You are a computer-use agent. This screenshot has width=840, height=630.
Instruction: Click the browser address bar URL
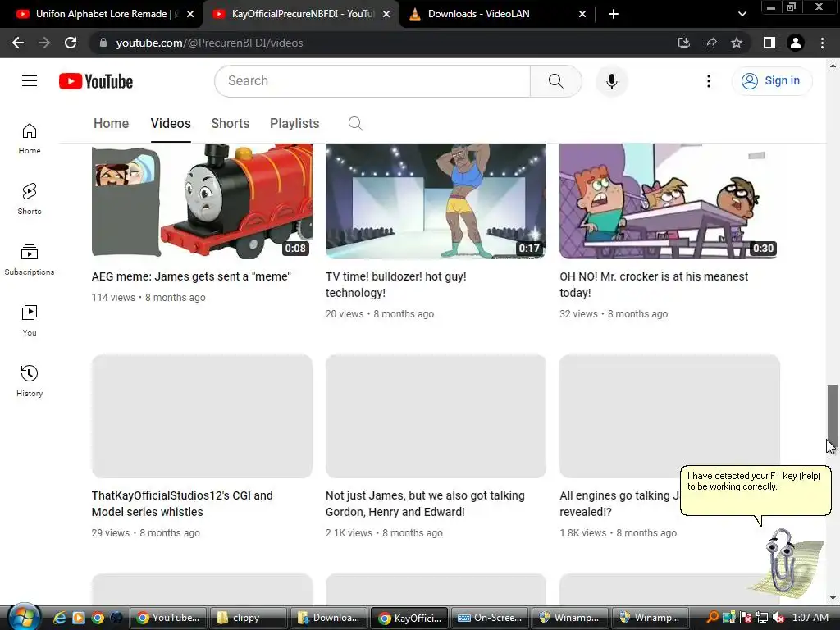[209, 43]
